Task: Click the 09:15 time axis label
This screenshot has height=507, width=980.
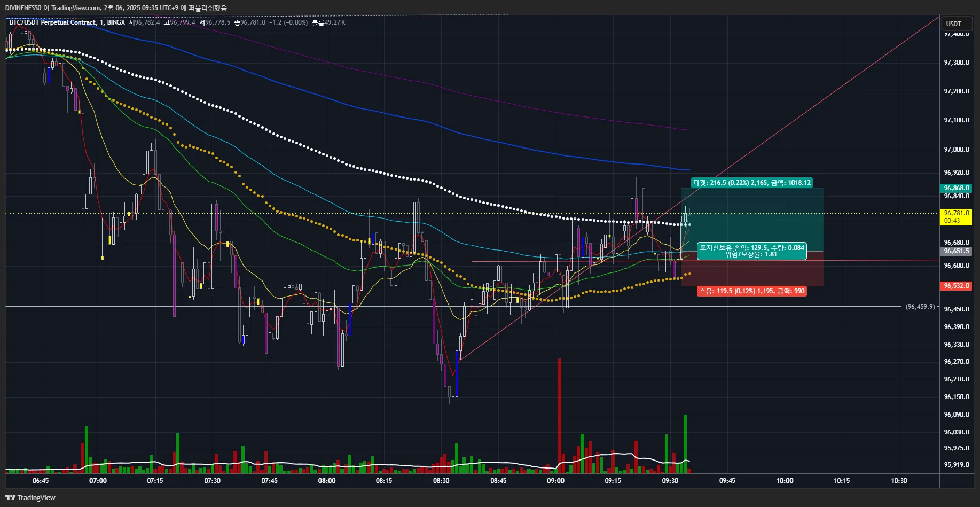Action: coord(613,481)
